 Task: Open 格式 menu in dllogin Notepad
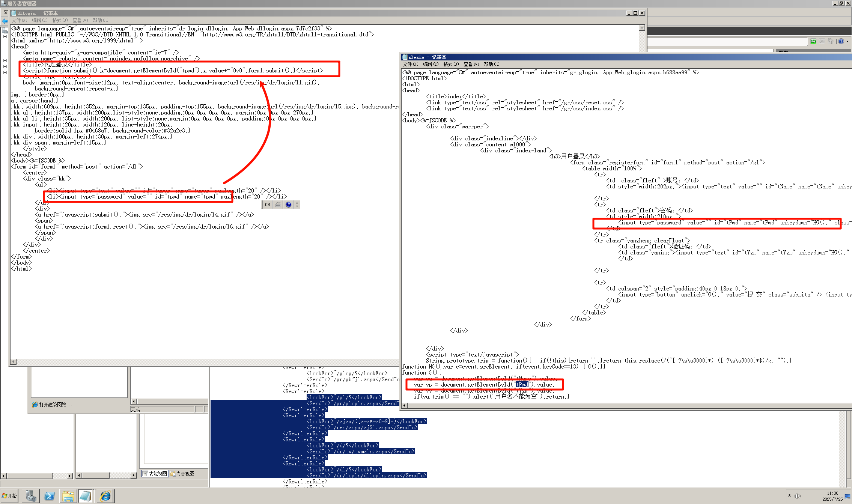60,20
